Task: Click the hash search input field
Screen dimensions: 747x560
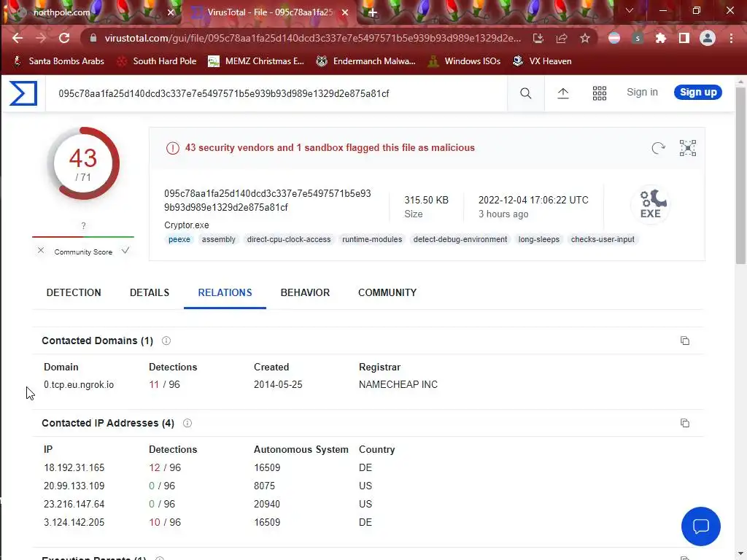Action: (x=276, y=93)
